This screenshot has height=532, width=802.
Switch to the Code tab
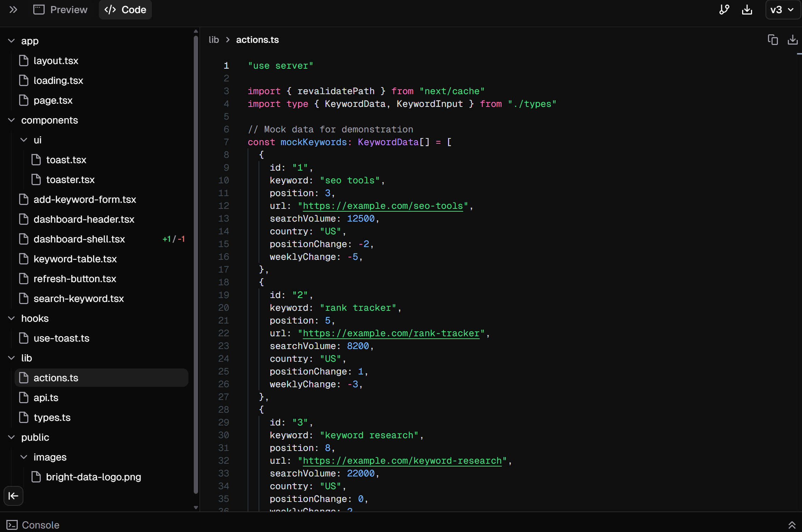coord(125,10)
